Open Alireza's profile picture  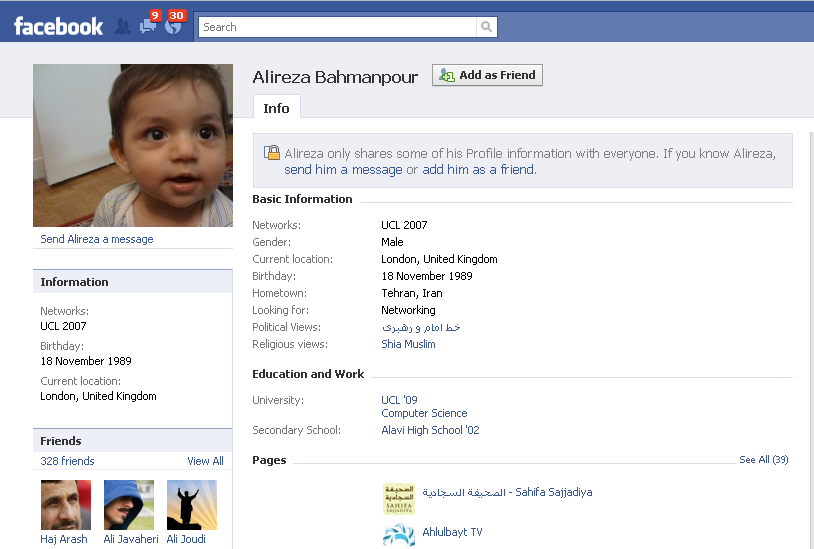point(133,146)
